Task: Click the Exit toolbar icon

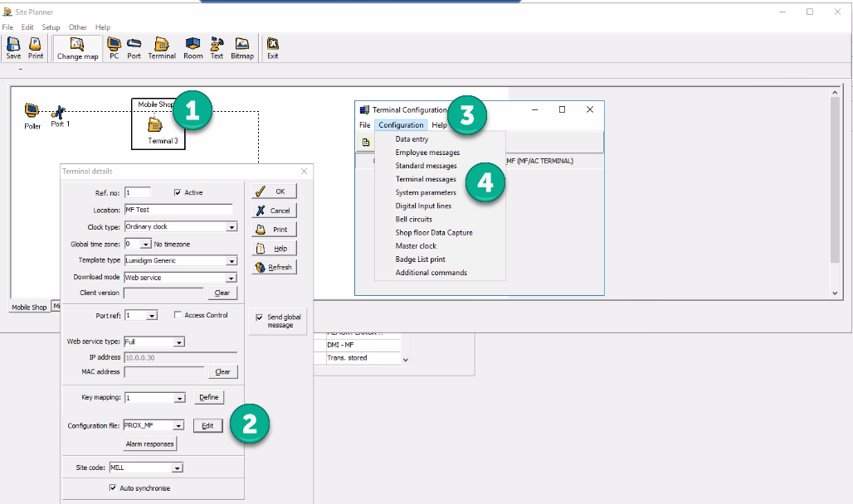Action: 272,48
